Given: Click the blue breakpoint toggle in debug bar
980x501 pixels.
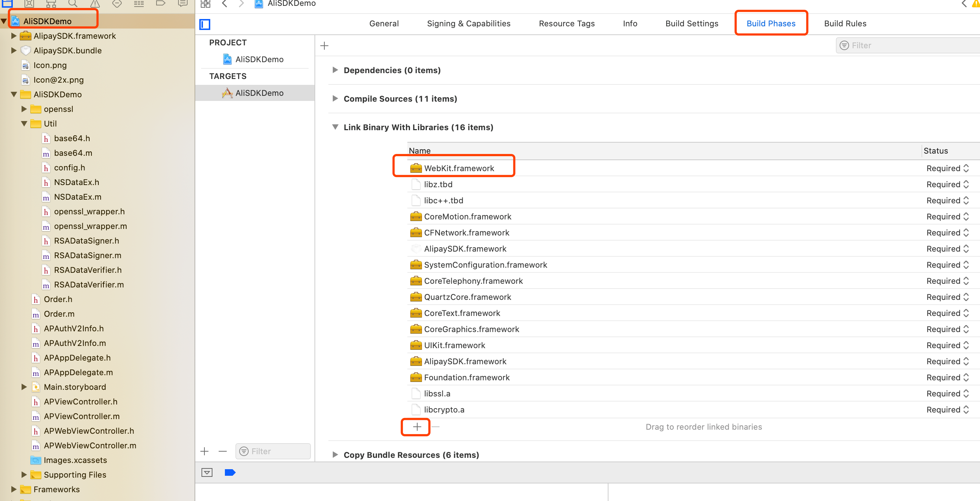Looking at the screenshot, I should 230,472.
